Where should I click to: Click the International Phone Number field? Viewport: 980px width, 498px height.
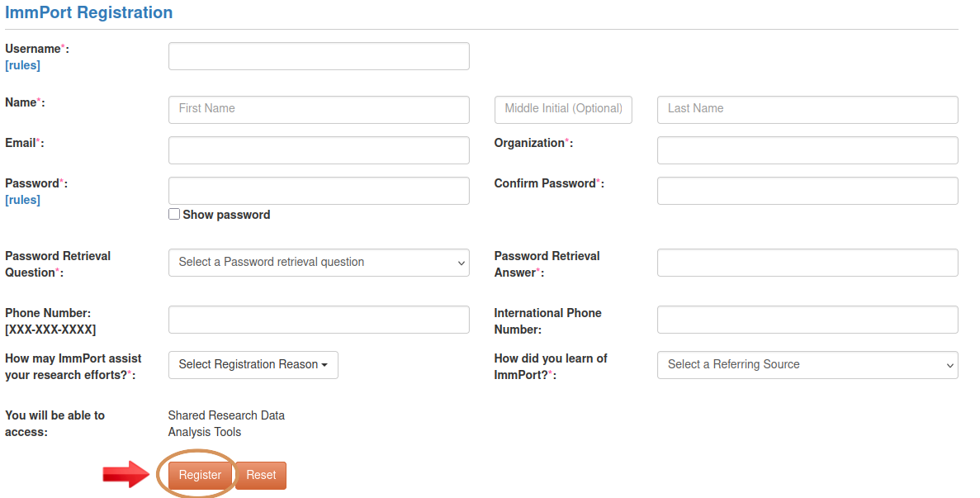tap(807, 320)
